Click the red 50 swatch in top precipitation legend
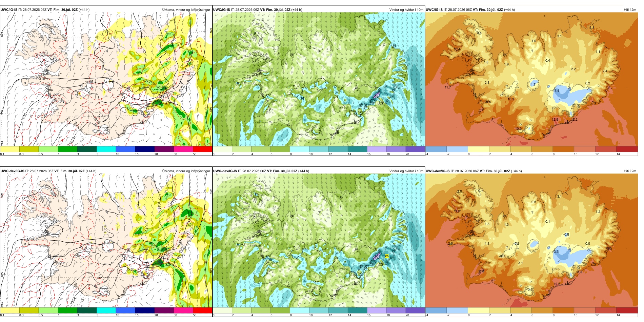Image resolution: width=644 pixels, height=322 pixels. coord(202,149)
